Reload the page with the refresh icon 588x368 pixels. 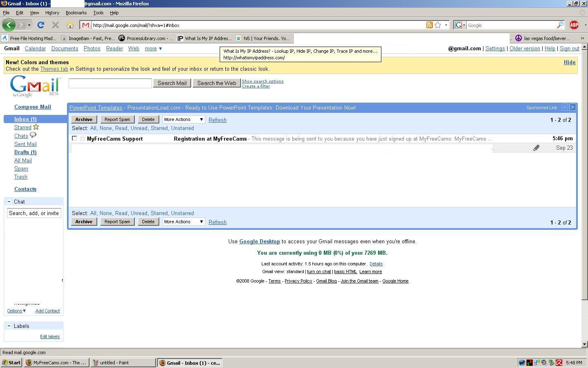(41, 25)
